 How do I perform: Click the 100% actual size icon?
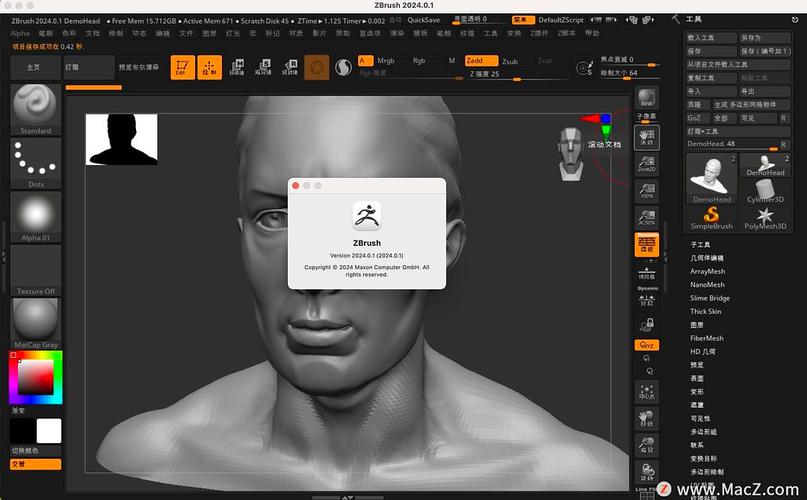pos(646,191)
